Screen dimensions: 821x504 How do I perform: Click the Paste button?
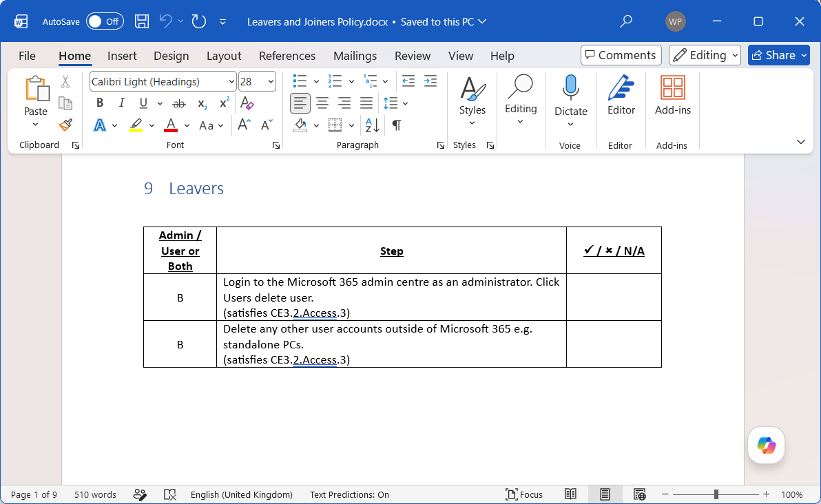[x=36, y=94]
